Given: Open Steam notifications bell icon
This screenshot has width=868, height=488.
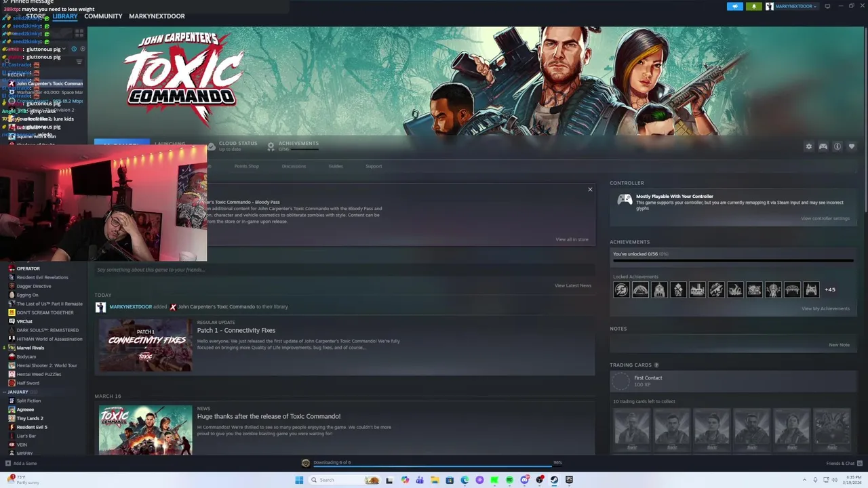Looking at the screenshot, I should 754,6.
